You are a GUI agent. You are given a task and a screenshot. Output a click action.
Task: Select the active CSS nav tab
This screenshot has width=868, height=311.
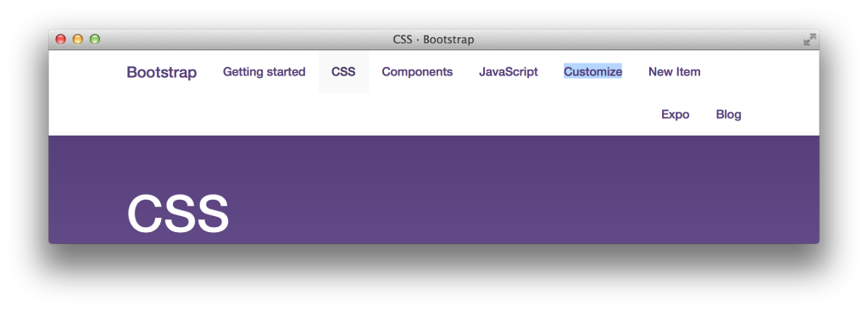(x=343, y=72)
